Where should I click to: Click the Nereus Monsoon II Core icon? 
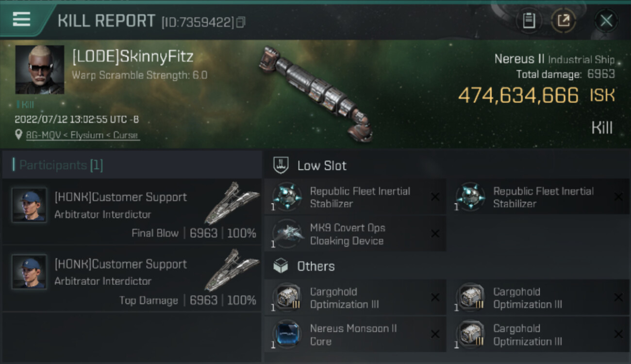tap(287, 334)
